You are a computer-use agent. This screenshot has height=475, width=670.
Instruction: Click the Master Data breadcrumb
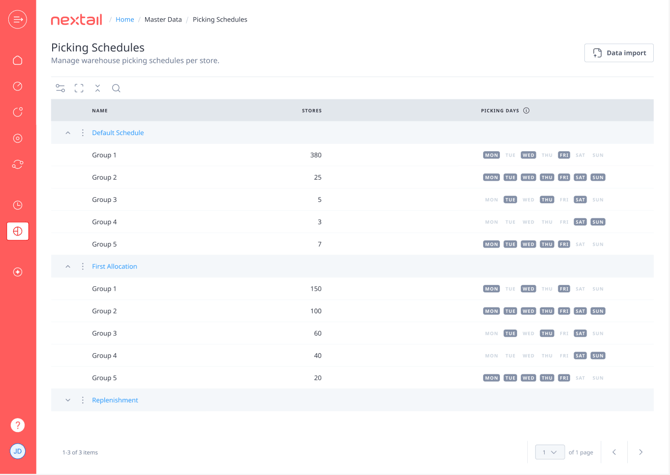coord(163,20)
